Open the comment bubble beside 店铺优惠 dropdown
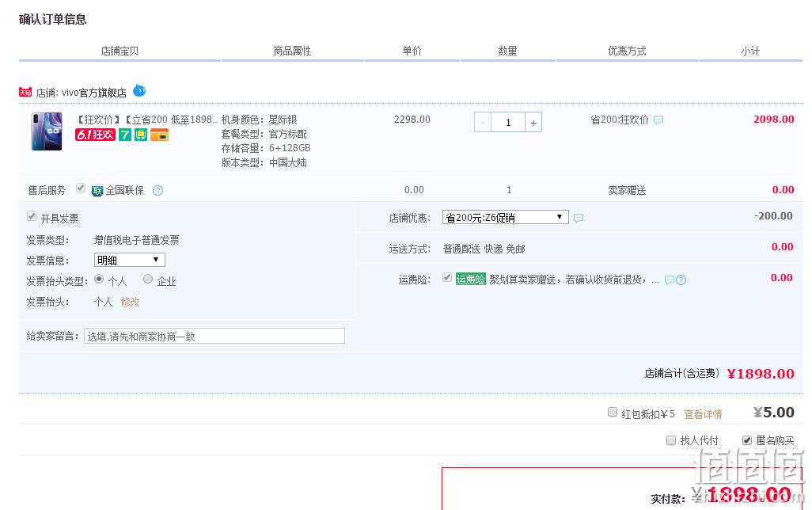812x510 pixels. [579, 219]
